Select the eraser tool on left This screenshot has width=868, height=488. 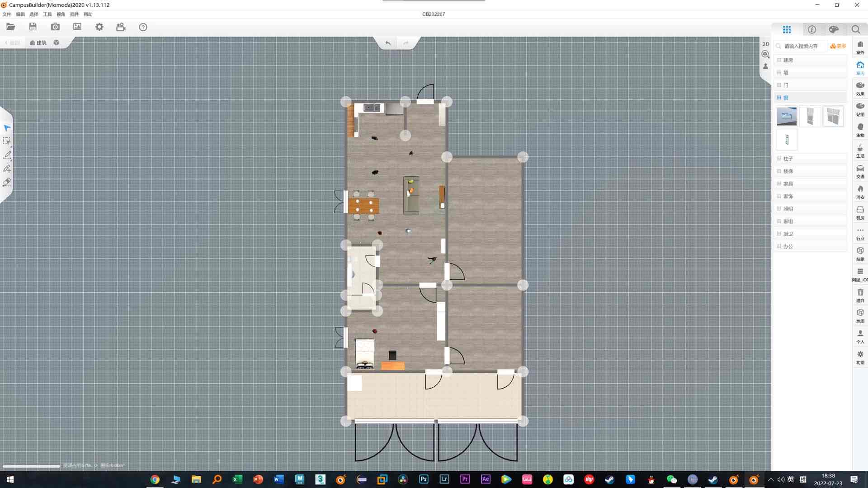(7, 183)
